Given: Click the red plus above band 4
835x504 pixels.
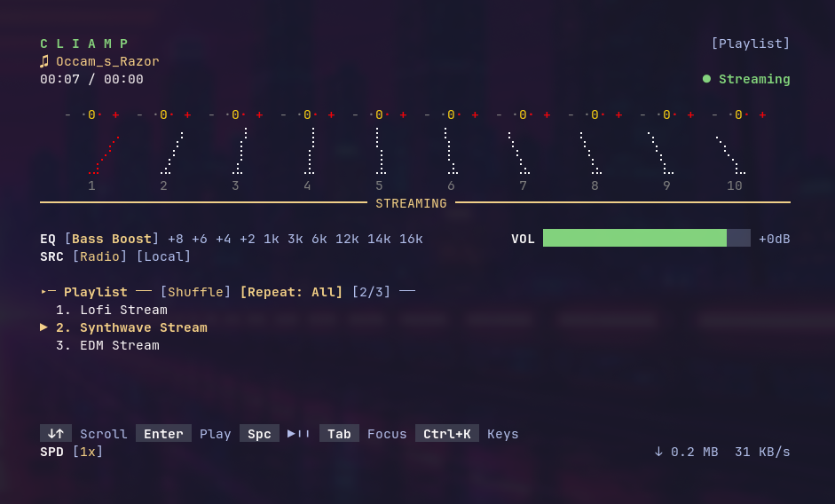Looking at the screenshot, I should [331, 114].
